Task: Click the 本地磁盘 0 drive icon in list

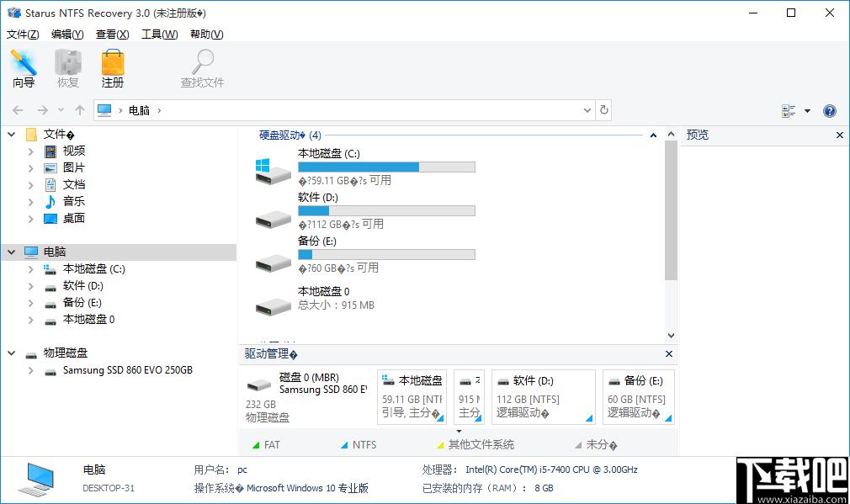Action: point(274,307)
